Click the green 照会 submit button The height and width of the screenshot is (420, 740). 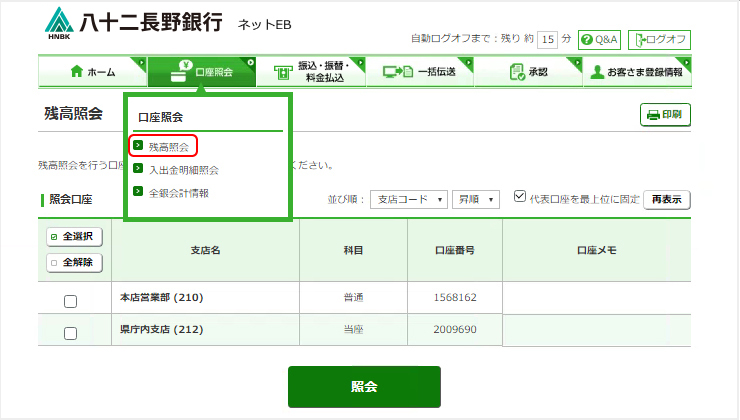[364, 387]
